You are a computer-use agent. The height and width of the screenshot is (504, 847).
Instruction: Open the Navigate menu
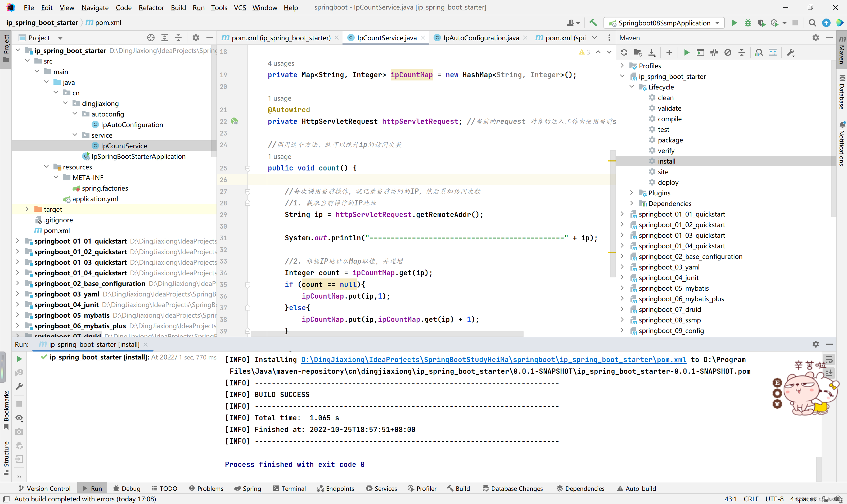(x=95, y=7)
